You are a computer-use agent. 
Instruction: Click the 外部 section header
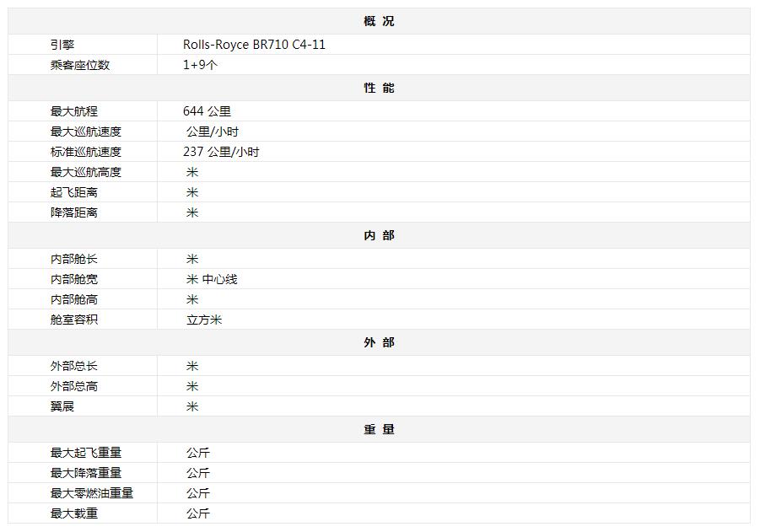pyautogui.click(x=379, y=343)
